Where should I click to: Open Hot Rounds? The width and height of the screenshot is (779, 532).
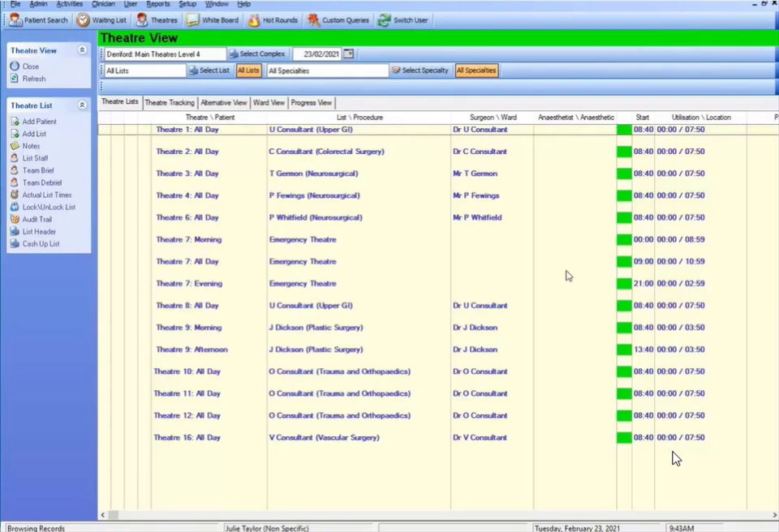click(x=273, y=20)
